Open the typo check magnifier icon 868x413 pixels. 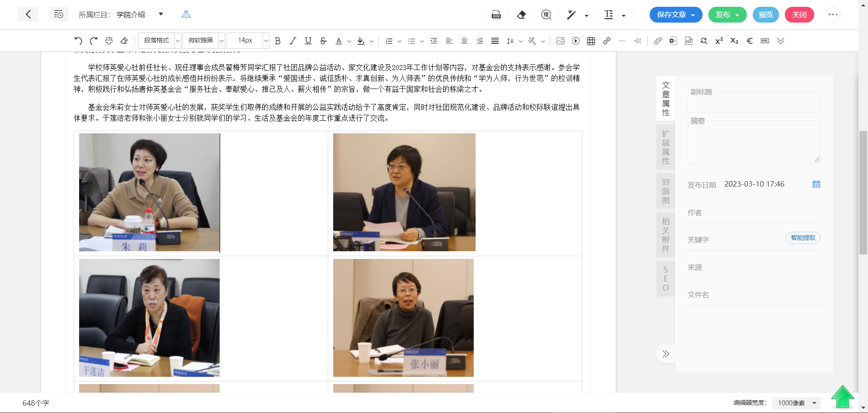(546, 15)
